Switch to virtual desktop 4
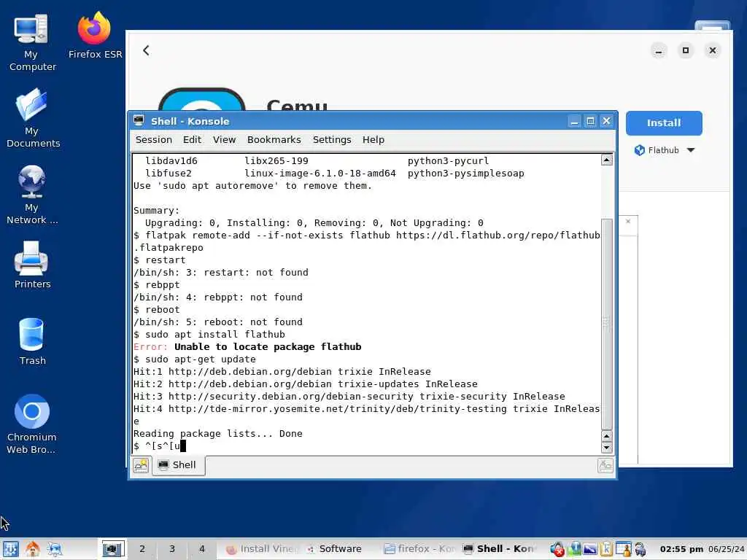 pyautogui.click(x=202, y=549)
